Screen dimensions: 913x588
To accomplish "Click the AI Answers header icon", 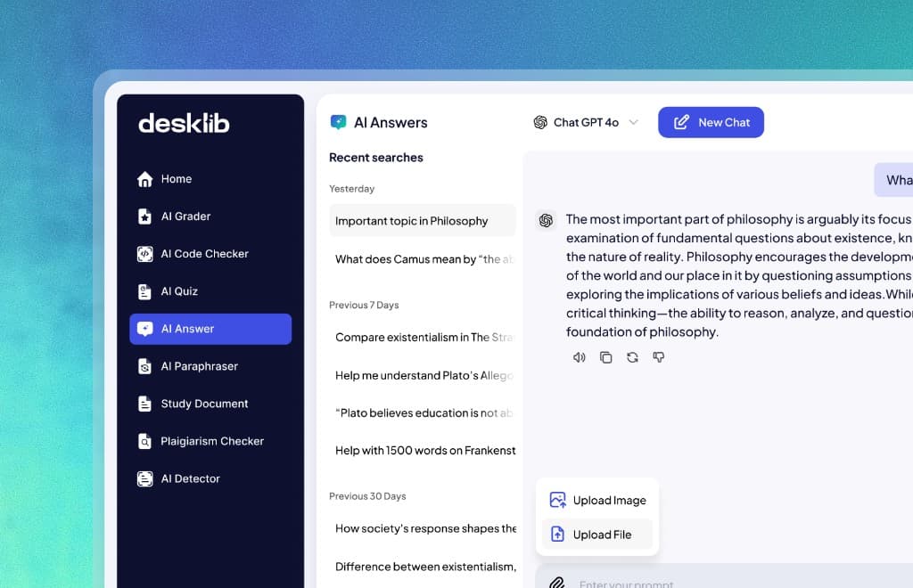I will pos(338,122).
